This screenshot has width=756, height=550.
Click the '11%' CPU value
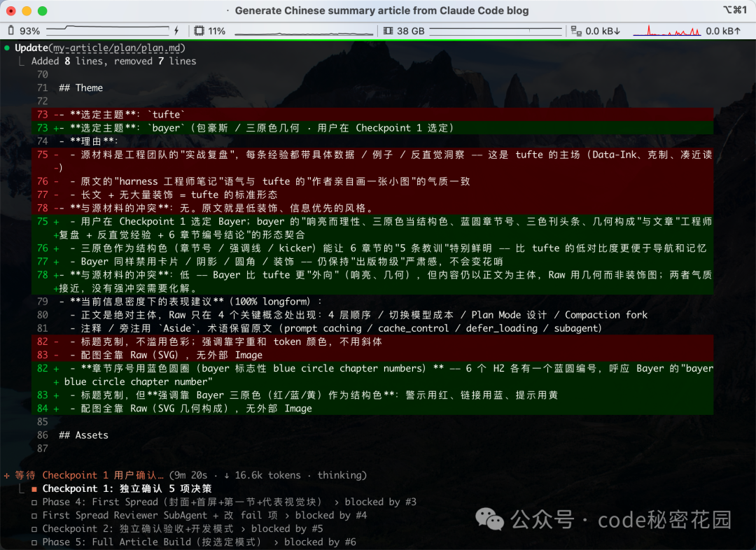(216, 31)
